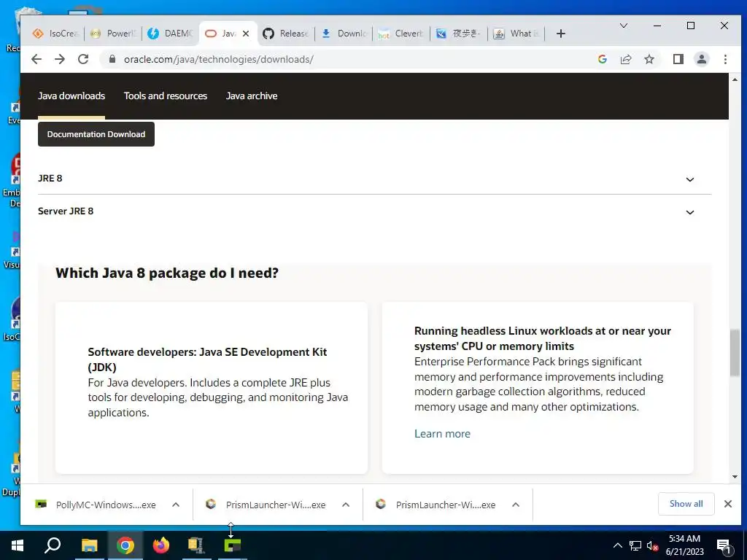The image size is (747, 560).
Task: Go back to the previous page
Action: point(36,59)
